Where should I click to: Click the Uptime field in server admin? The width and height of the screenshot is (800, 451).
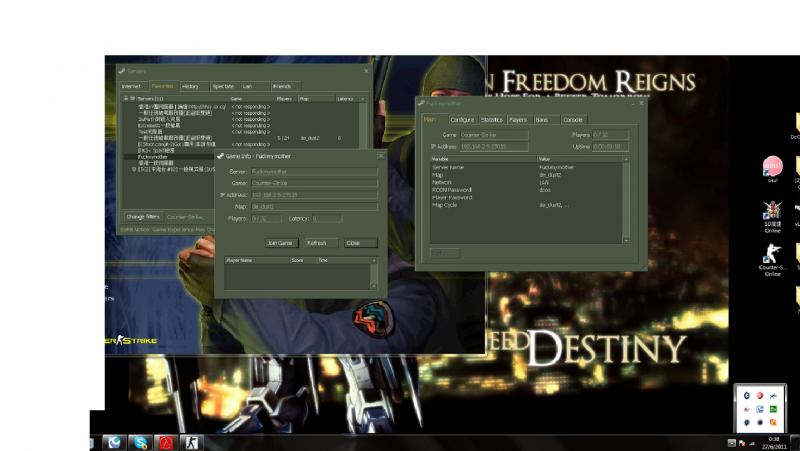tap(610, 146)
